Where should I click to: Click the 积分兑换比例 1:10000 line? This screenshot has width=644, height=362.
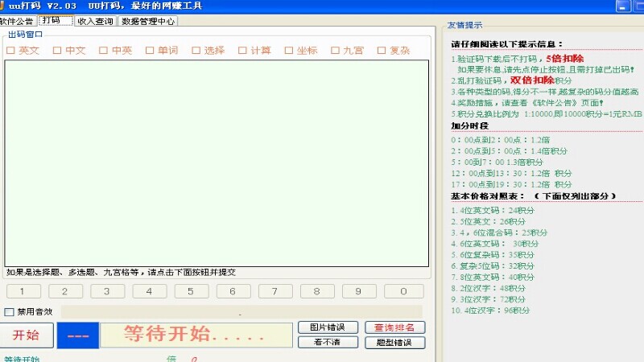pyautogui.click(x=547, y=113)
